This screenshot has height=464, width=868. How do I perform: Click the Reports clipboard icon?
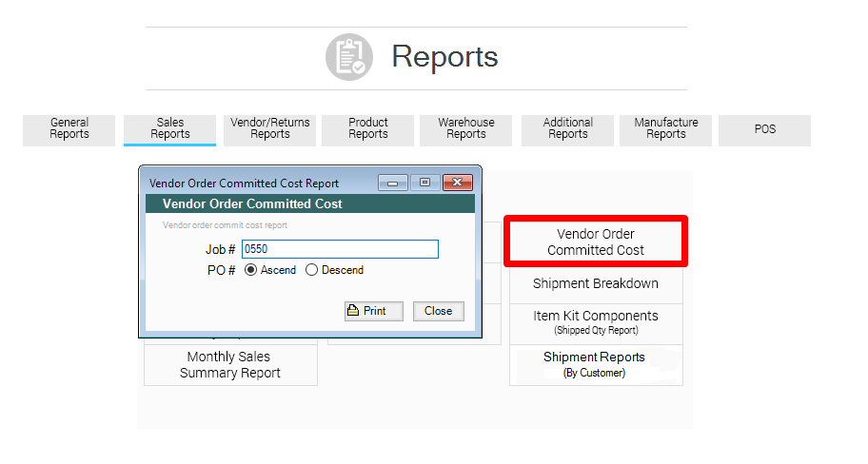click(x=349, y=57)
